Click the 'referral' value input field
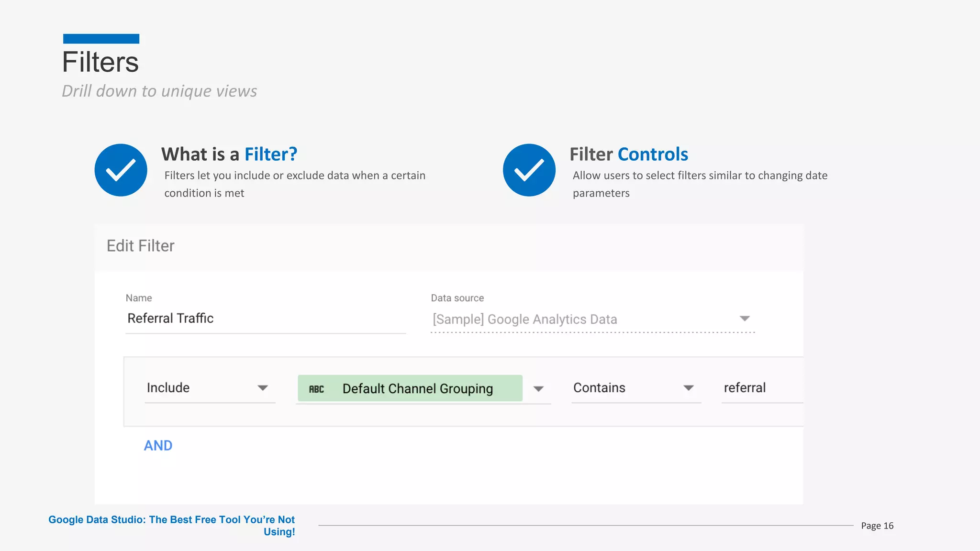Image resolution: width=980 pixels, height=551 pixels. click(762, 388)
